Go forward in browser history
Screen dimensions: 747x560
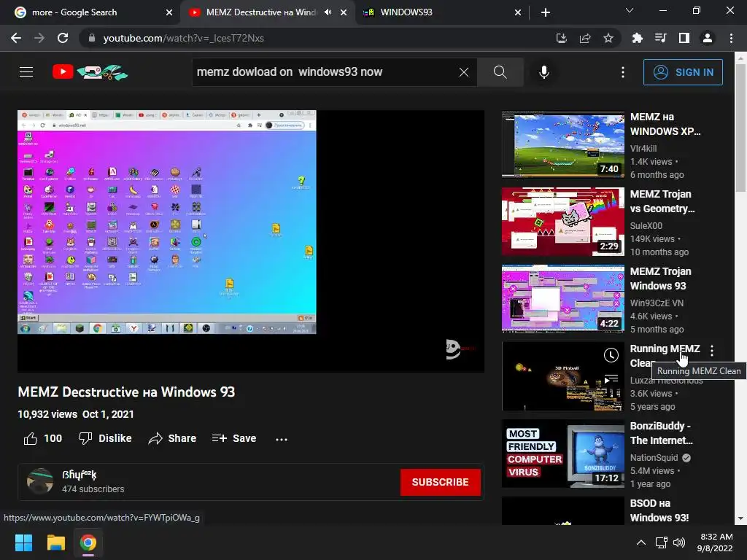click(x=39, y=38)
